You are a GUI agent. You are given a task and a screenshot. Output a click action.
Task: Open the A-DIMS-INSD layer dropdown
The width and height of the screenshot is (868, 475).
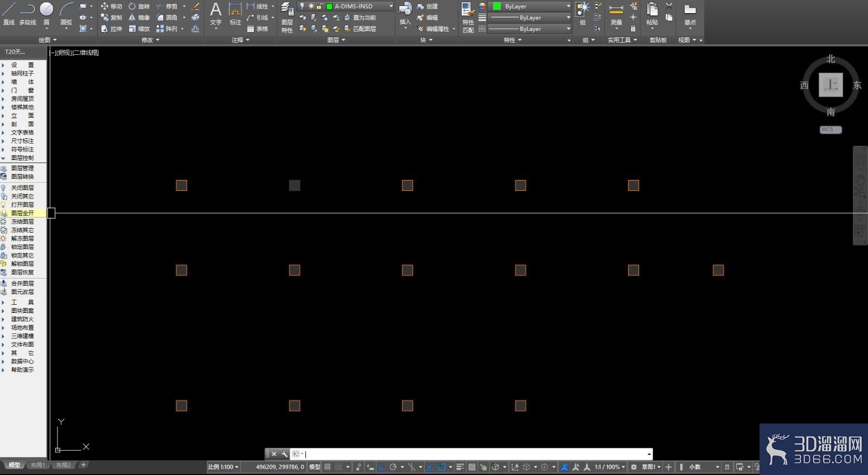point(346,6)
